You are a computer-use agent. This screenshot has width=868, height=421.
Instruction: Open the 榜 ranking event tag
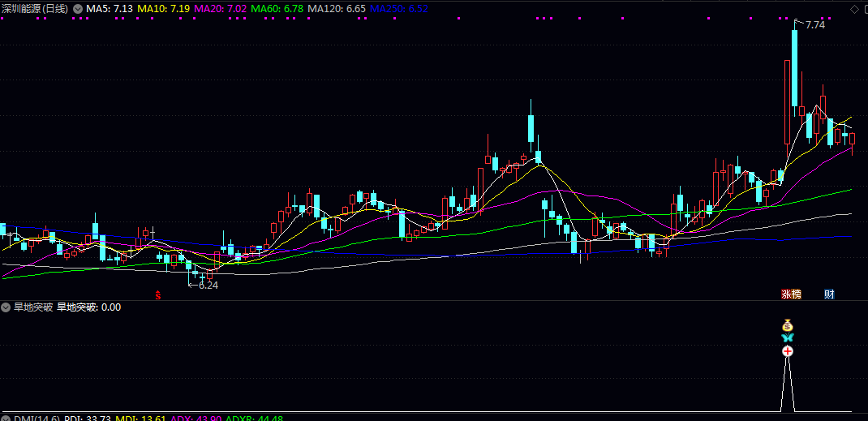[x=796, y=294]
